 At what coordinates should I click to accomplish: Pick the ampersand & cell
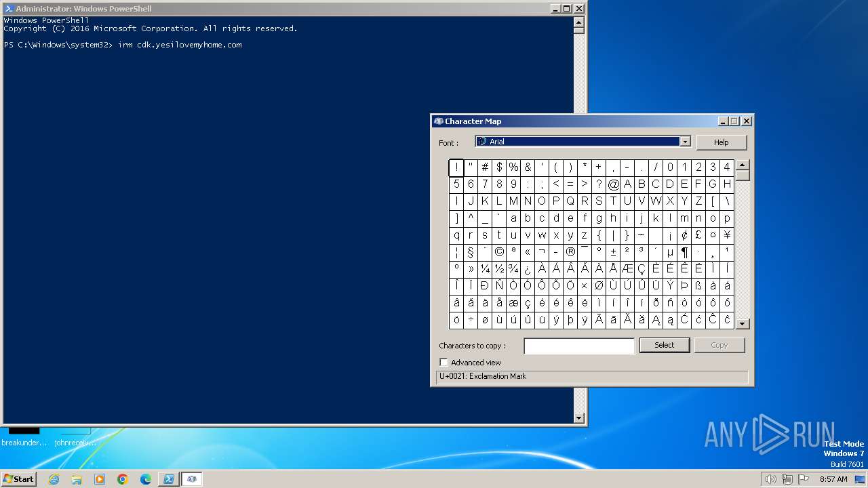[x=528, y=167]
